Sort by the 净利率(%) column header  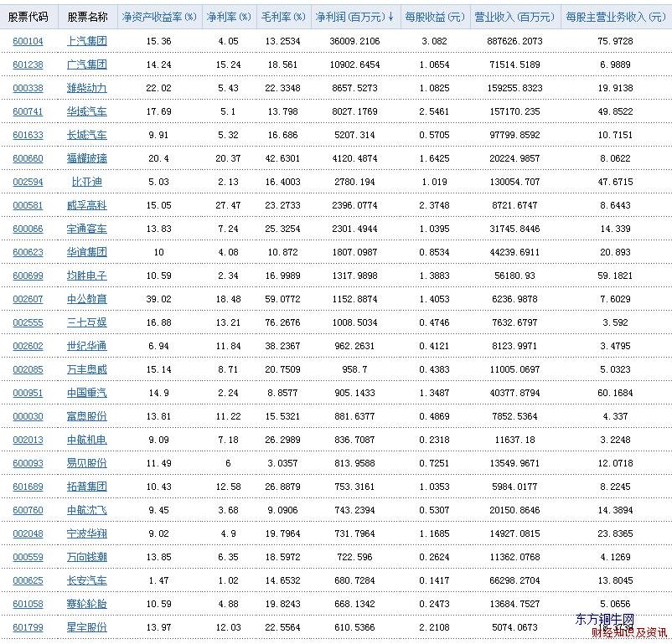[229, 17]
